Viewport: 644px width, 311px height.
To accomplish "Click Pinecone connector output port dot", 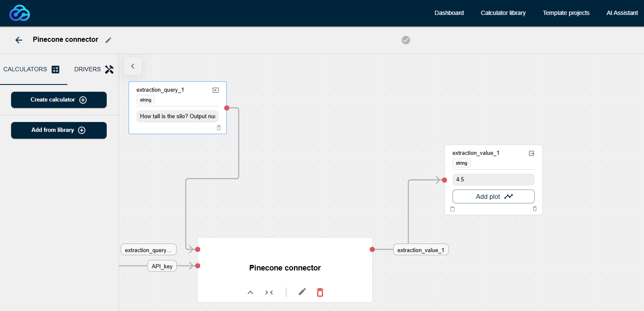I will point(372,250).
